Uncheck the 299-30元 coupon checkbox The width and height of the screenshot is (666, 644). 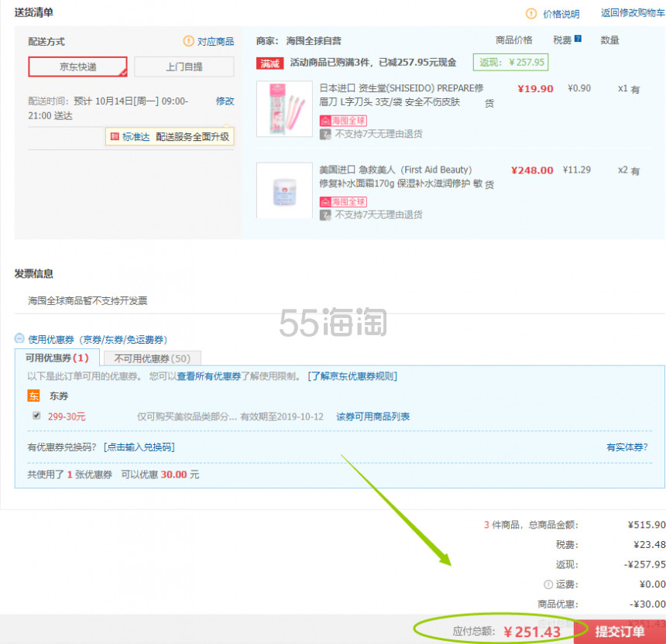pos(37,416)
